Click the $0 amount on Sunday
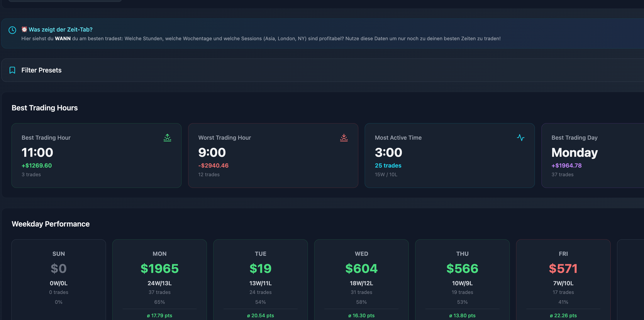 pyautogui.click(x=59, y=268)
